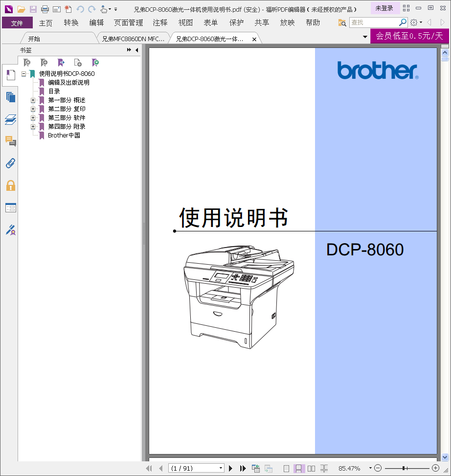
Task: Click the bookmark options dropdown icon
Action: tap(95, 63)
